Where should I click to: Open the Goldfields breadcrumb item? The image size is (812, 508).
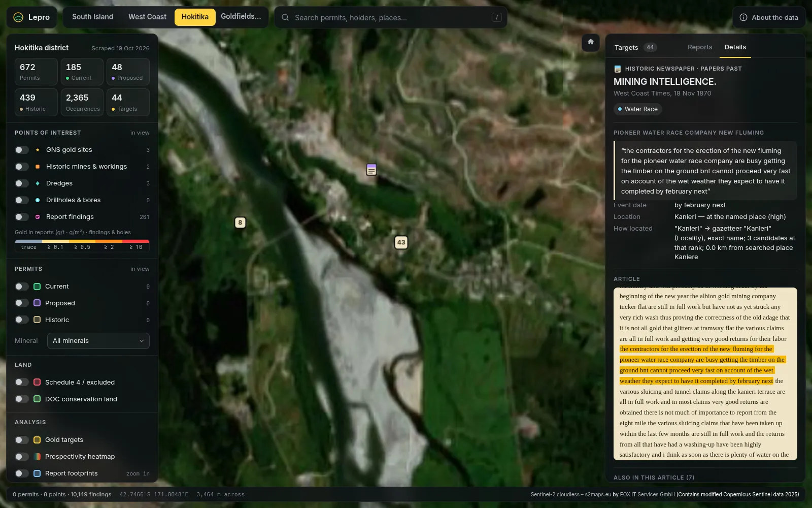pyautogui.click(x=241, y=17)
